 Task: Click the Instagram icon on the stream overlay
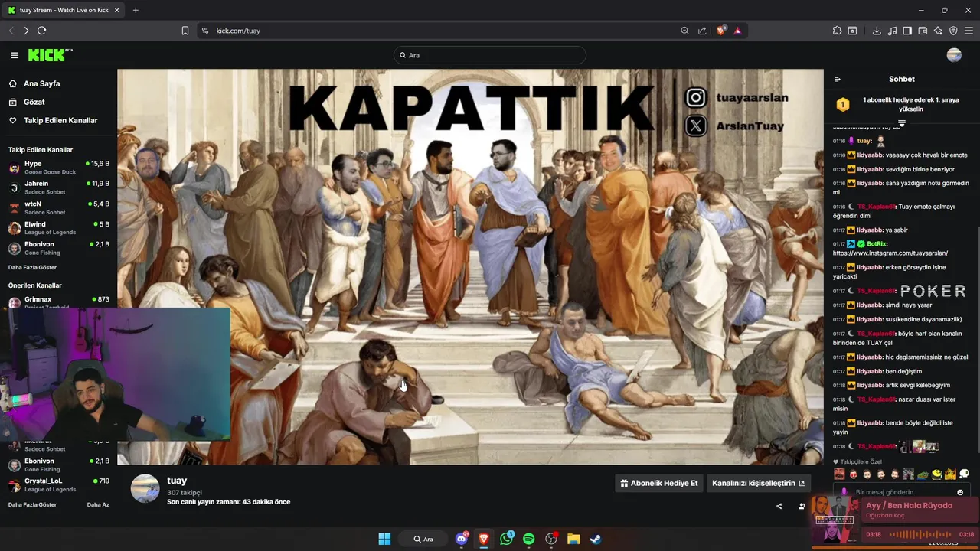pyautogui.click(x=695, y=97)
